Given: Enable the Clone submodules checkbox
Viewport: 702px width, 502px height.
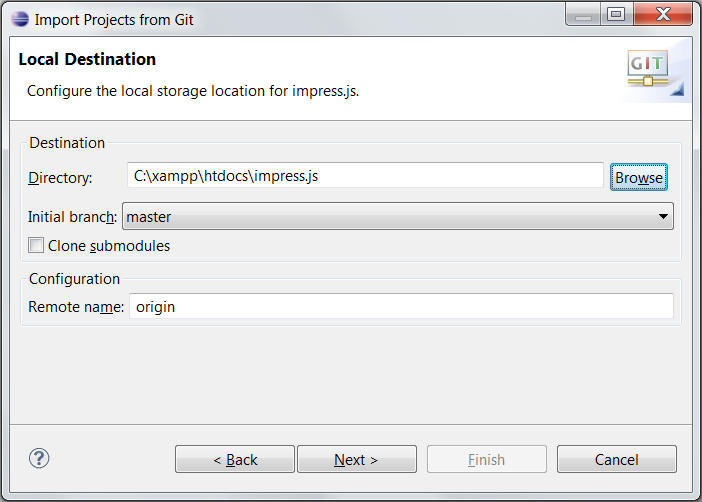Looking at the screenshot, I should pyautogui.click(x=36, y=245).
